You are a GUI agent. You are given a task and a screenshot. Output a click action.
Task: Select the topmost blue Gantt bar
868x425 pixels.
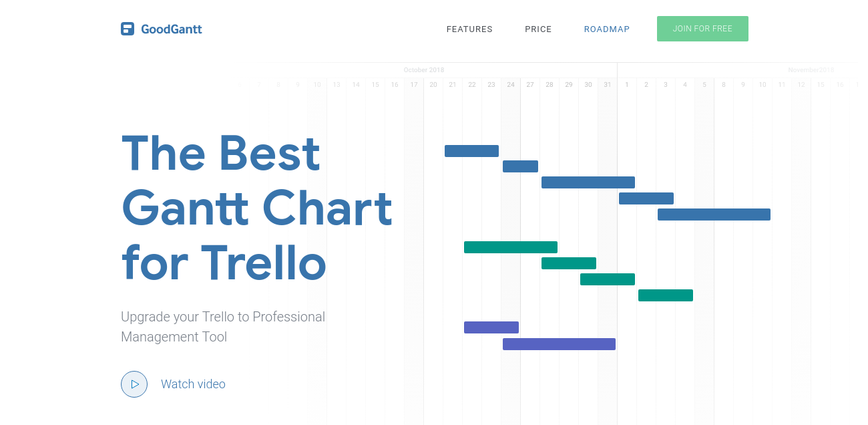(471, 151)
